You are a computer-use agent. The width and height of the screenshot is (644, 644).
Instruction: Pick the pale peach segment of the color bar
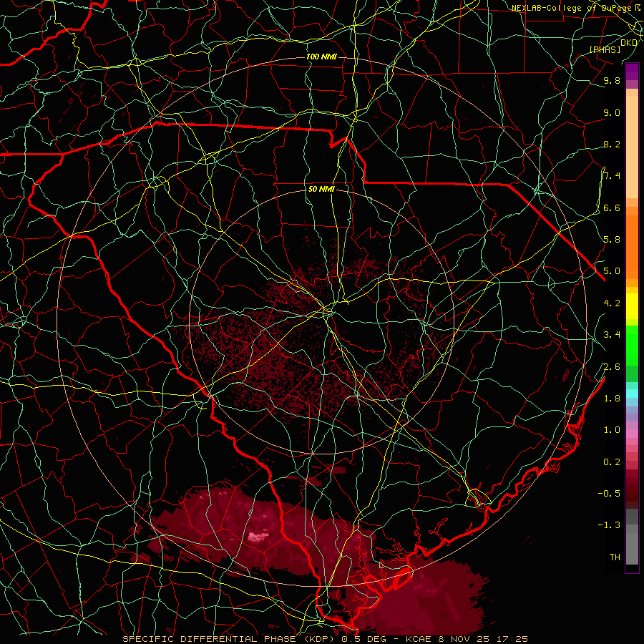point(632,148)
